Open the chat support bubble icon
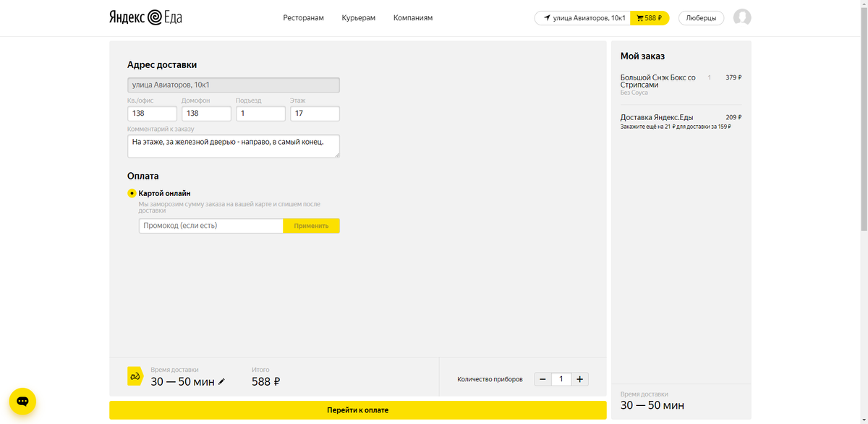 pyautogui.click(x=22, y=401)
